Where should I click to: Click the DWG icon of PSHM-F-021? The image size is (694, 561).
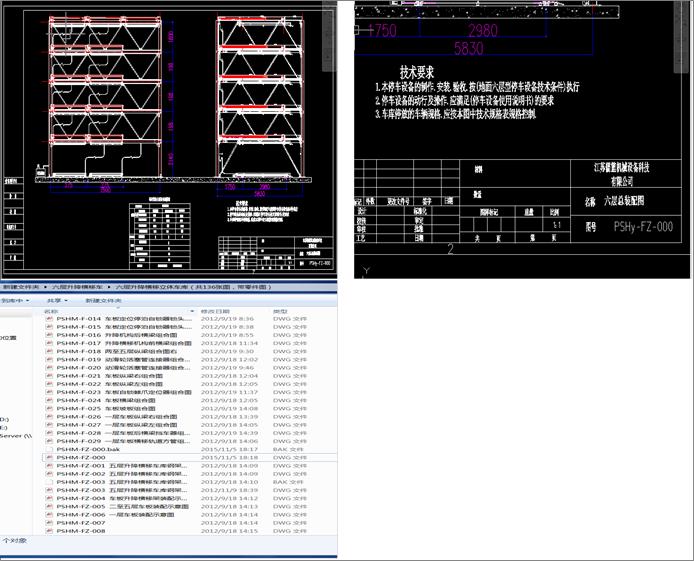[49, 376]
